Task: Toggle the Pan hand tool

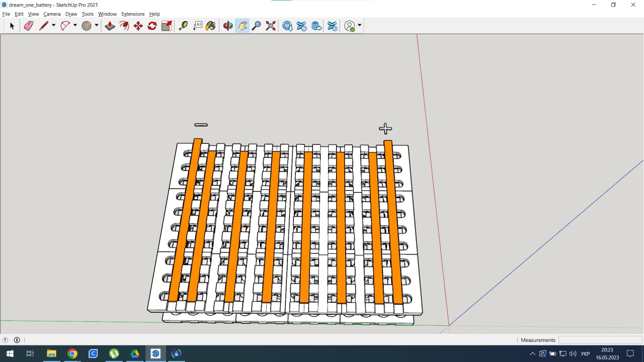Action: point(242,26)
